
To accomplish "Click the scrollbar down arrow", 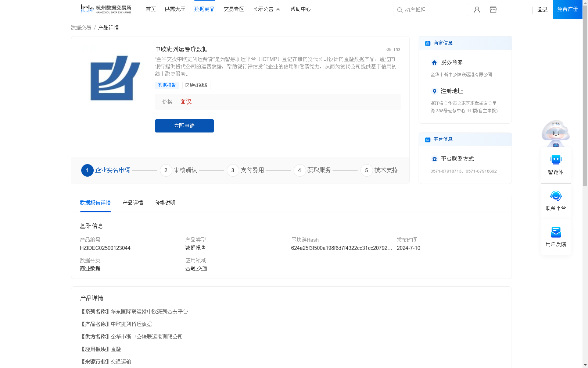I will tap(585, 365).
